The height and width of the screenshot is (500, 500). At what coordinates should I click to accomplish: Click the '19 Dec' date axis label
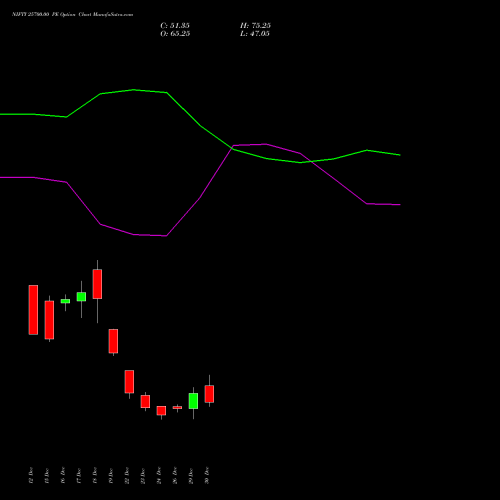(x=111, y=475)
